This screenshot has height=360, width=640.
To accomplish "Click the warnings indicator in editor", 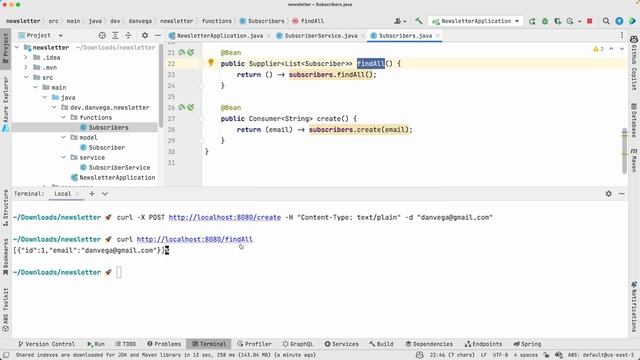I will point(598,49).
